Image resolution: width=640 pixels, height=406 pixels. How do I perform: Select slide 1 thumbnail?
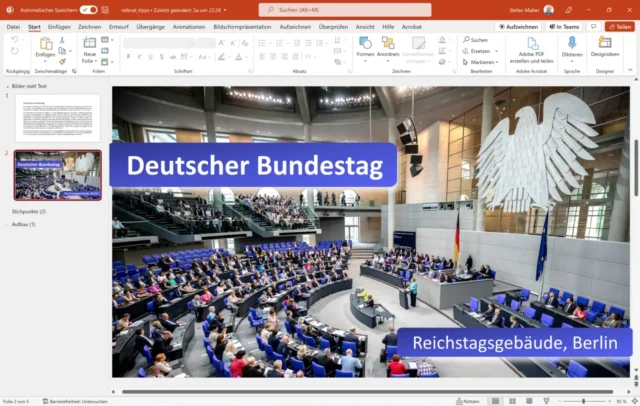pos(57,117)
